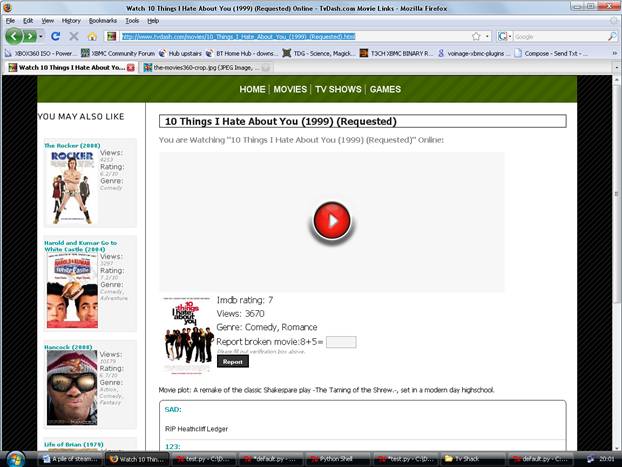Open the address bar history dropdown
The image size is (622, 467).
[487, 37]
